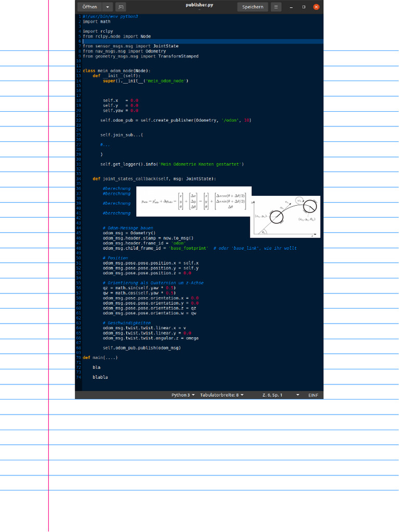The height and width of the screenshot is (532, 399).
Task: Click the get_logger().info line
Action: click(172, 164)
